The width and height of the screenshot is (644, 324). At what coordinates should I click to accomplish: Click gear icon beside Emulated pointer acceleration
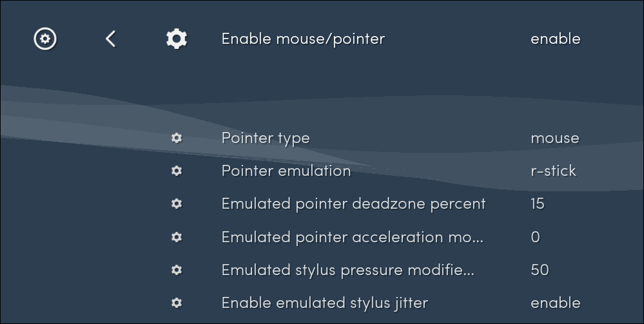(x=177, y=237)
